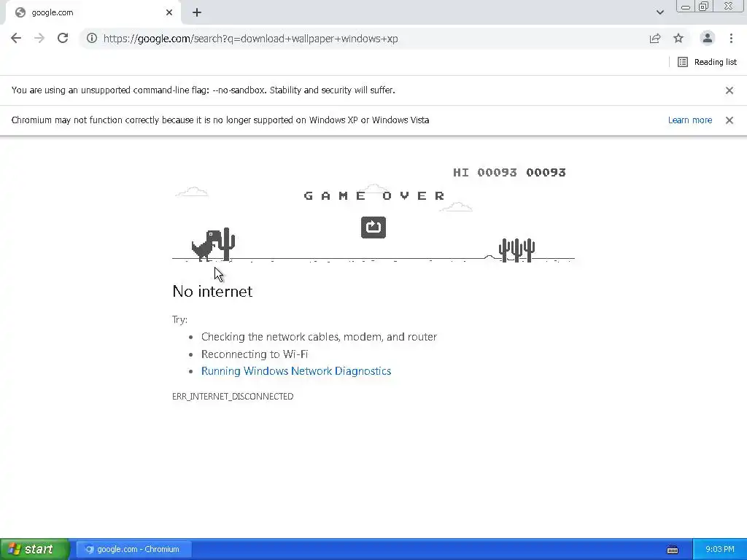The width and height of the screenshot is (747, 560).
Task: Open the Learn more link
Action: (x=690, y=120)
